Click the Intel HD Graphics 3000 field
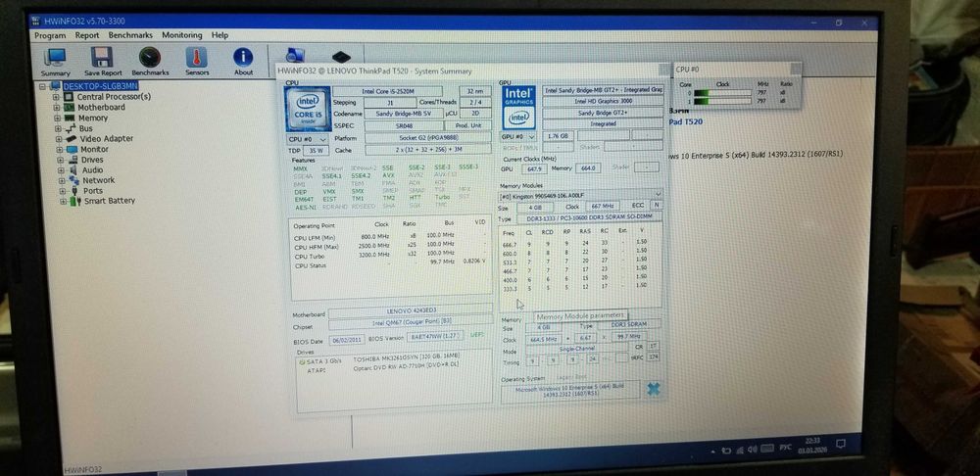Viewport: 980px width, 476px height. (603, 101)
